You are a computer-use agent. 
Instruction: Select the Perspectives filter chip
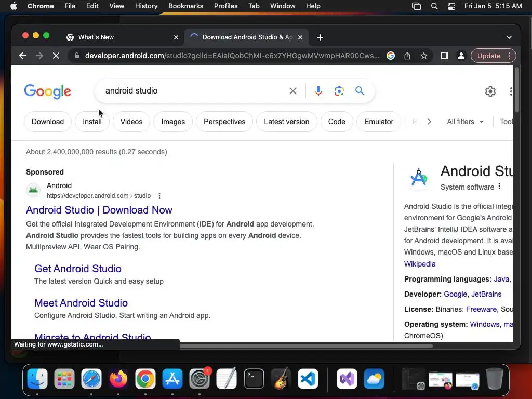(x=224, y=122)
